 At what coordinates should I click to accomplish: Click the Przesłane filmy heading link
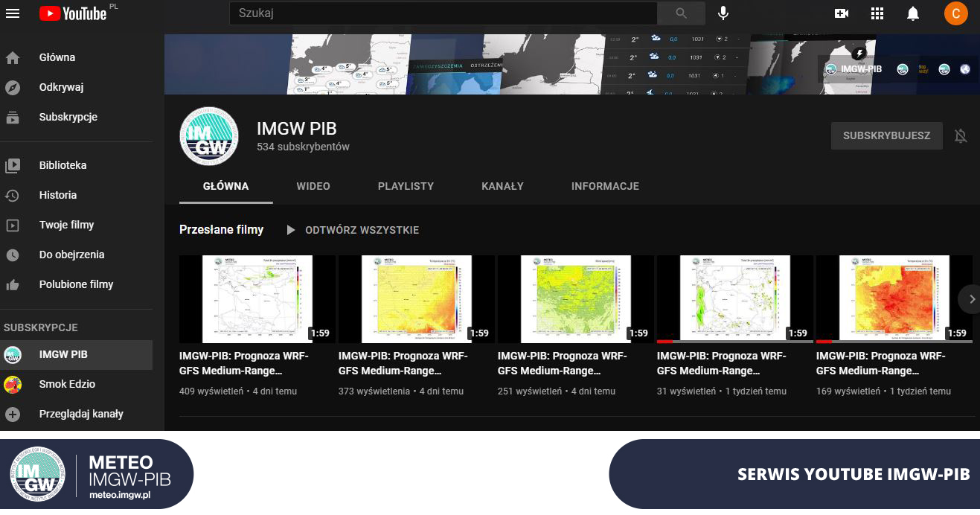(x=221, y=230)
